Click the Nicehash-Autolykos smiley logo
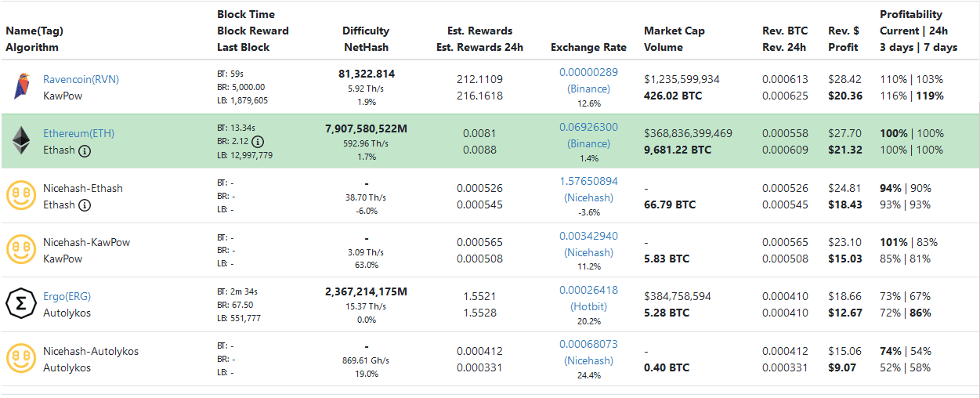 click(x=20, y=359)
